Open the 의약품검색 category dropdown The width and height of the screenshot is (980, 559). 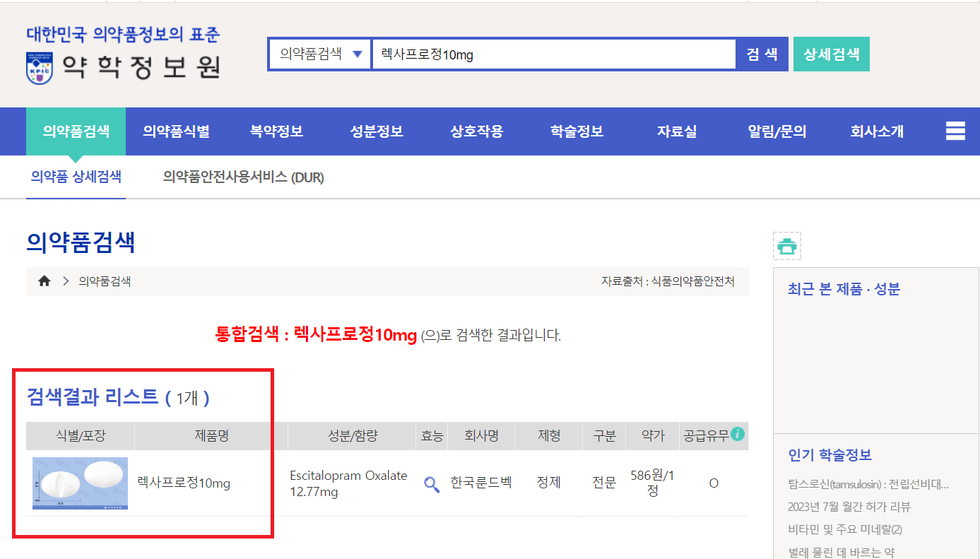tap(320, 54)
